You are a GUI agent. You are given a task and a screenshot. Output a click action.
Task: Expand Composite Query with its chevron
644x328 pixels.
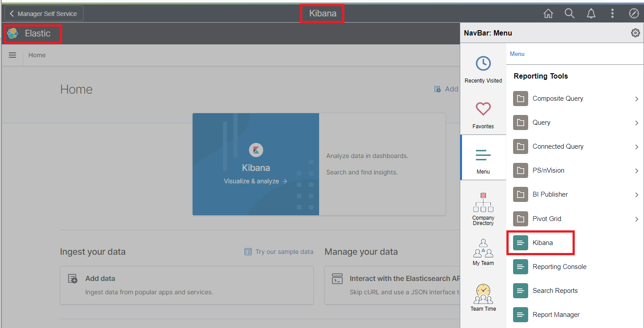click(637, 99)
